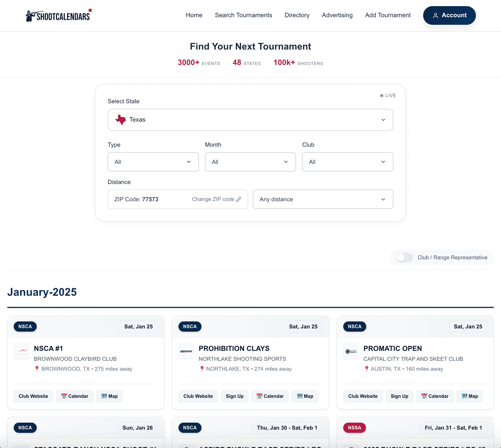Click the Account button
Image resolution: width=501 pixels, height=448 pixels.
click(449, 15)
